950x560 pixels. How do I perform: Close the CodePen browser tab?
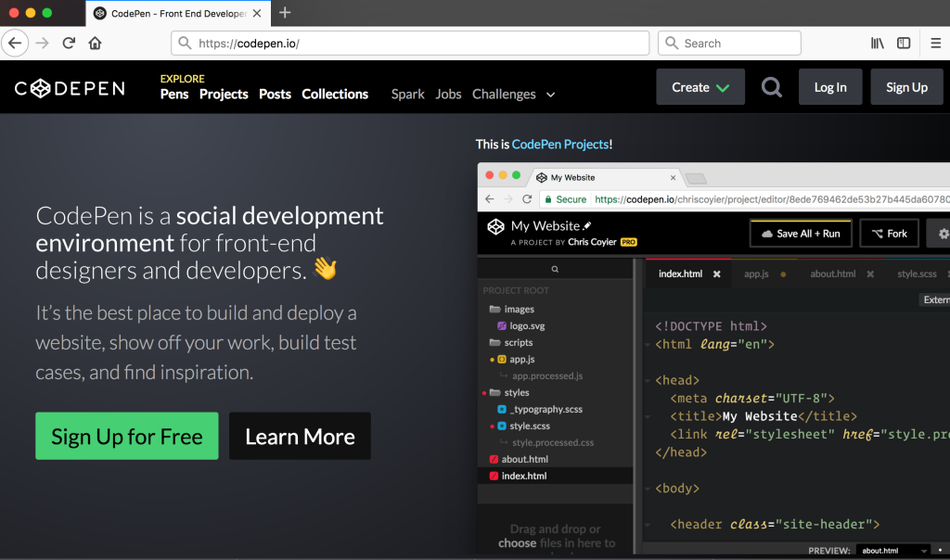[x=257, y=13]
